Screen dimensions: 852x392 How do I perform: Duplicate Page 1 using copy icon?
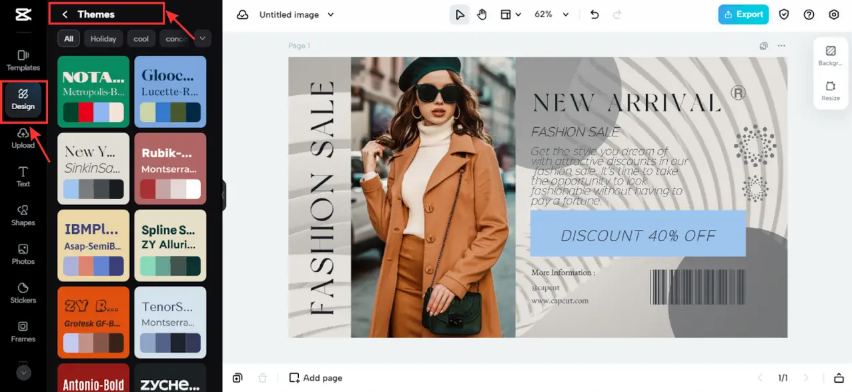click(763, 46)
